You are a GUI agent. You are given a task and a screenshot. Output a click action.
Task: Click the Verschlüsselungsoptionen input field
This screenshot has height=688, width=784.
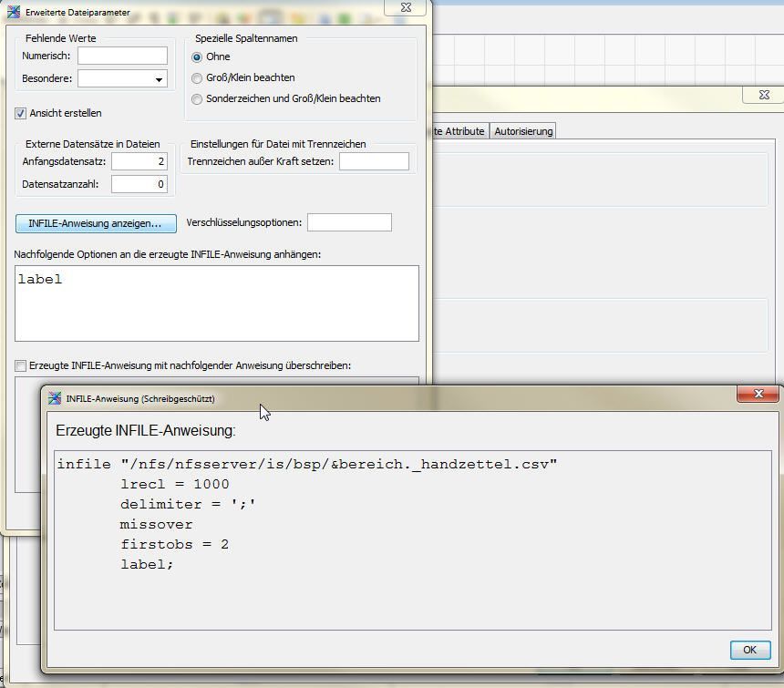pos(349,222)
